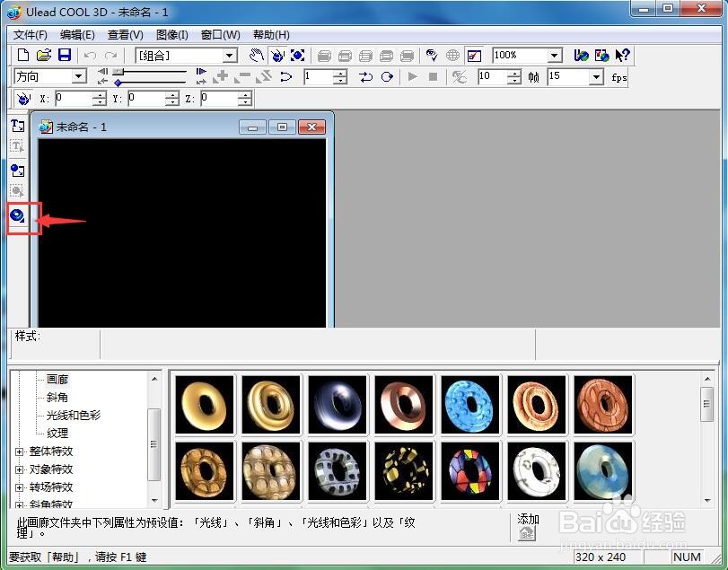This screenshot has width=728, height=570.
Task: Click the third face selection icon
Action: click(365, 56)
